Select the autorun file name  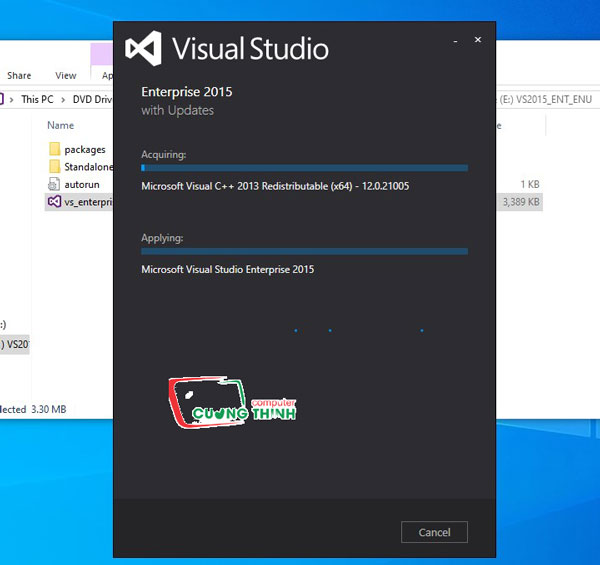click(x=82, y=184)
